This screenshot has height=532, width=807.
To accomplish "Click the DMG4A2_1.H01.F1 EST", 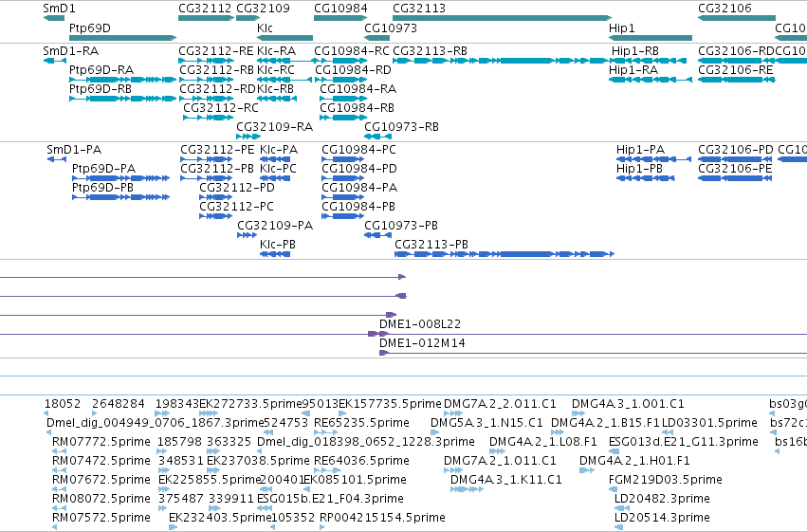I will pyautogui.click(x=587, y=470).
